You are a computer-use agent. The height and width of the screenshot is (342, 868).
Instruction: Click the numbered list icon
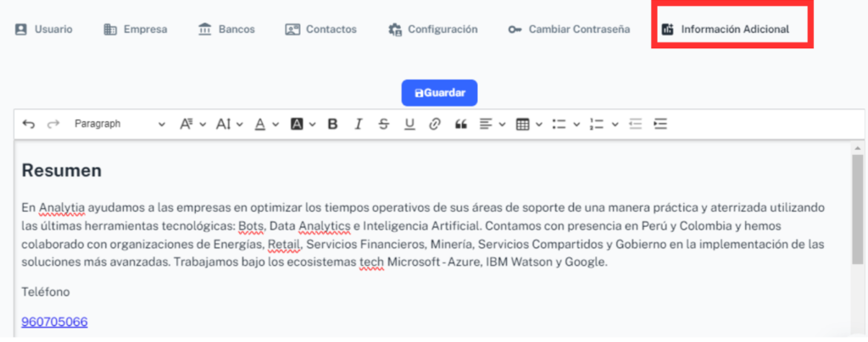tap(596, 124)
